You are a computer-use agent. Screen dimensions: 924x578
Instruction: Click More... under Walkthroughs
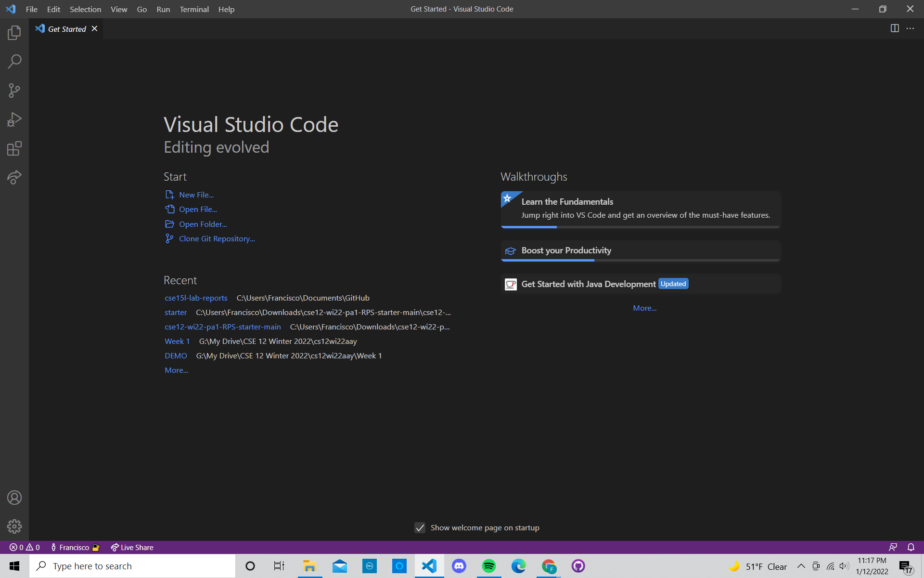[644, 308]
